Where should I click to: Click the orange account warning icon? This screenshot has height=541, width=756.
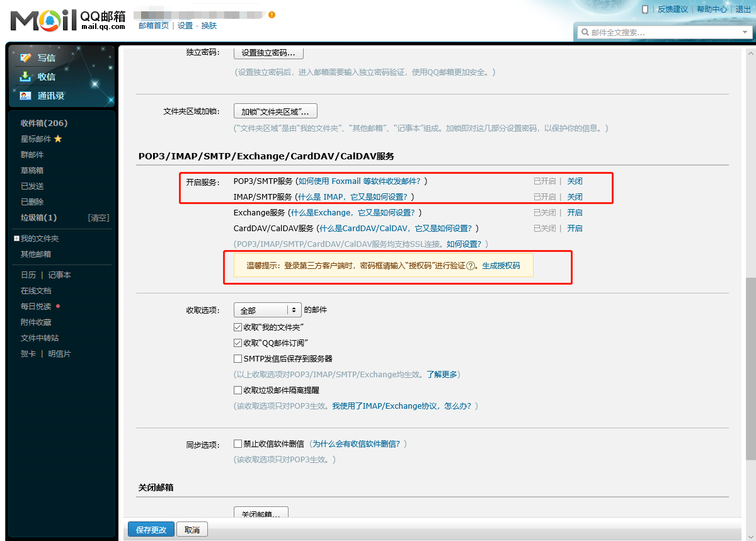coord(272,14)
